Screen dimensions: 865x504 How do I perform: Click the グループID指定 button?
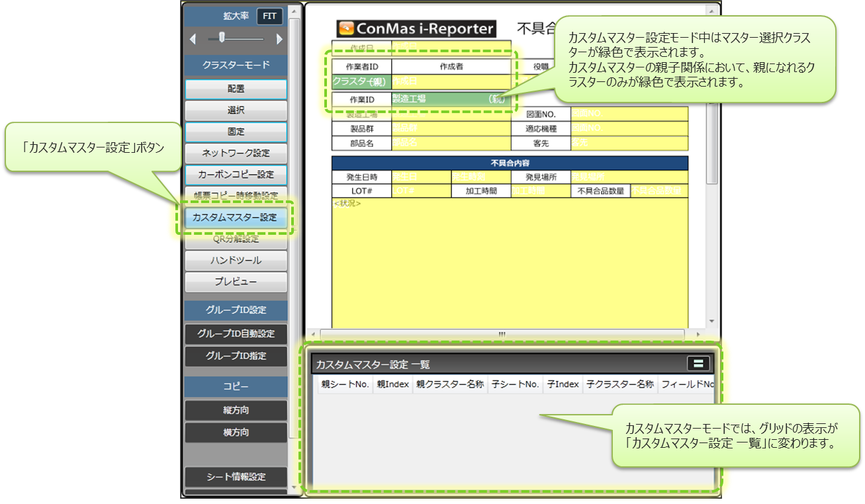[236, 356]
